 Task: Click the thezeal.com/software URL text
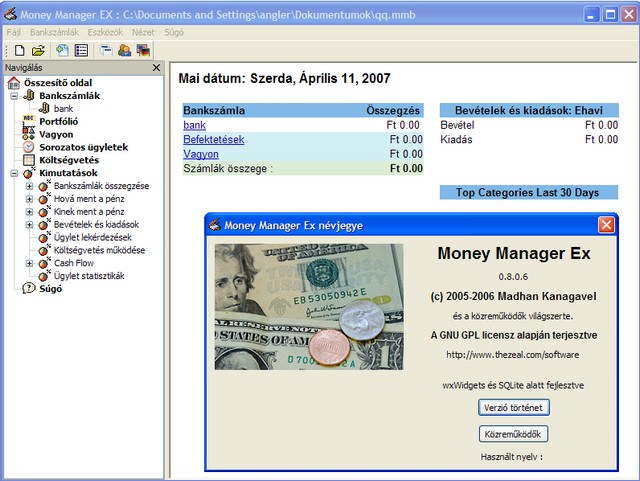(513, 354)
